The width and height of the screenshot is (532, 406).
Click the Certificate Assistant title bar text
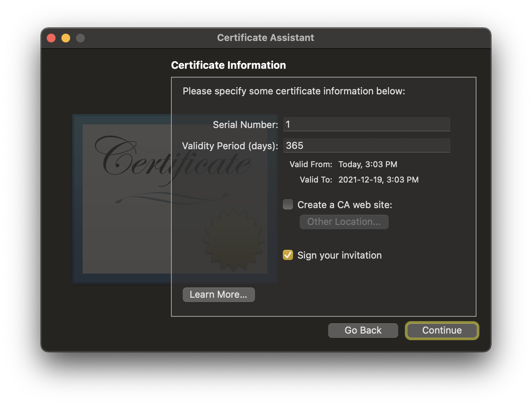(266, 38)
